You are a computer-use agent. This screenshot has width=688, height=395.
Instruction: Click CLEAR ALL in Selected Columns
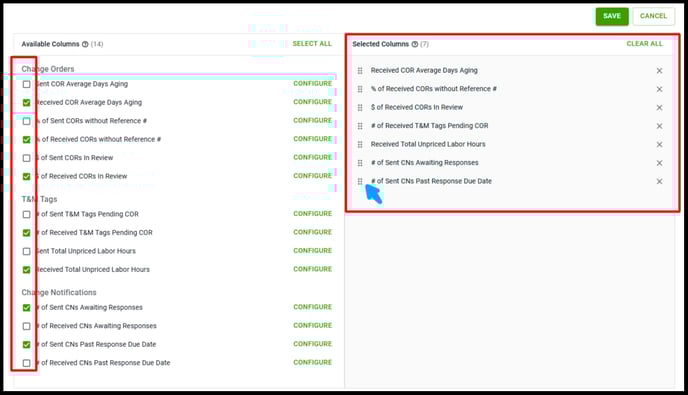(644, 43)
